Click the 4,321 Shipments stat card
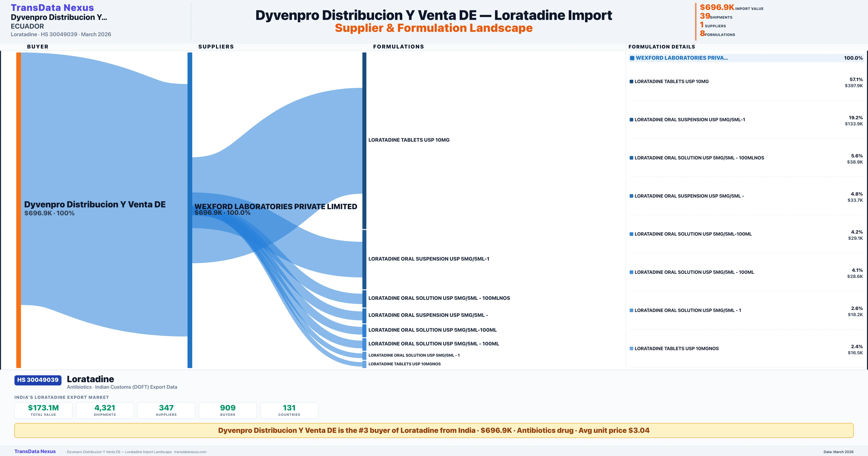 105,410
